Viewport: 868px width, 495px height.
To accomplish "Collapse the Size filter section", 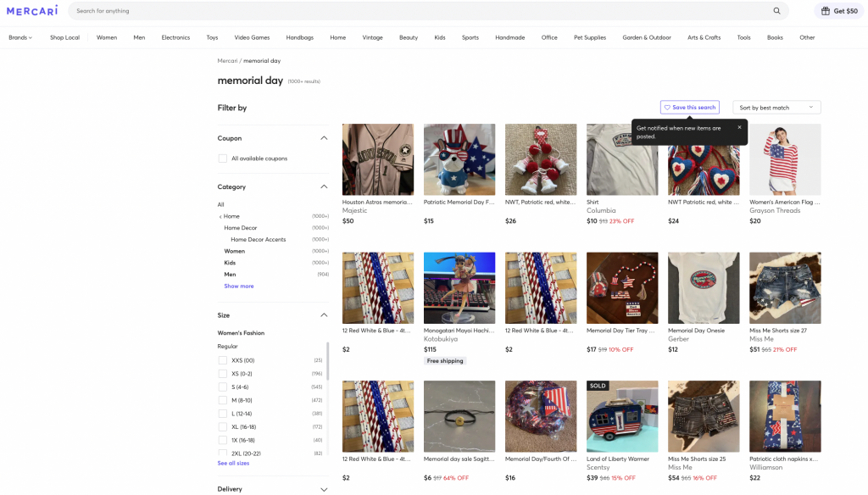I will 324,315.
